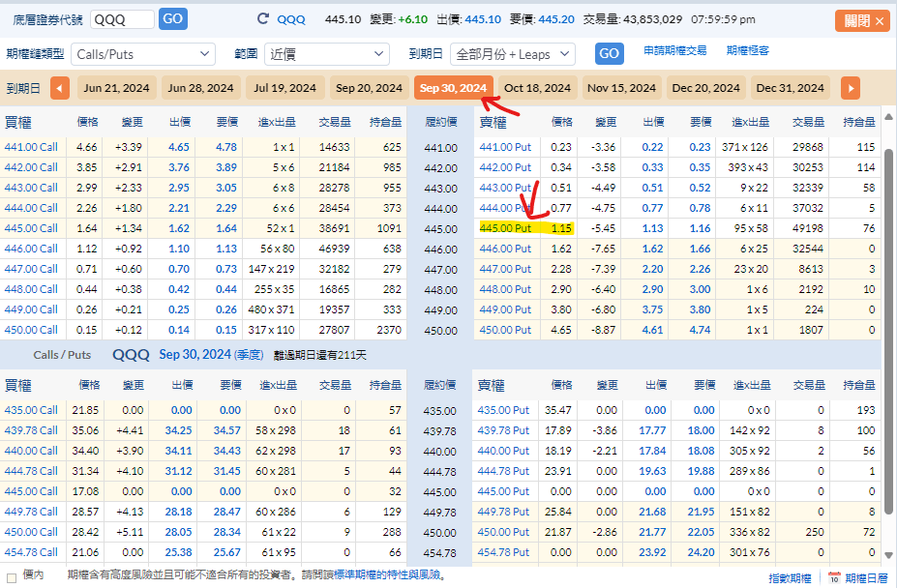Click the refresh icon beside QQQ quote
Screen dimensions: 897x588
click(263, 19)
